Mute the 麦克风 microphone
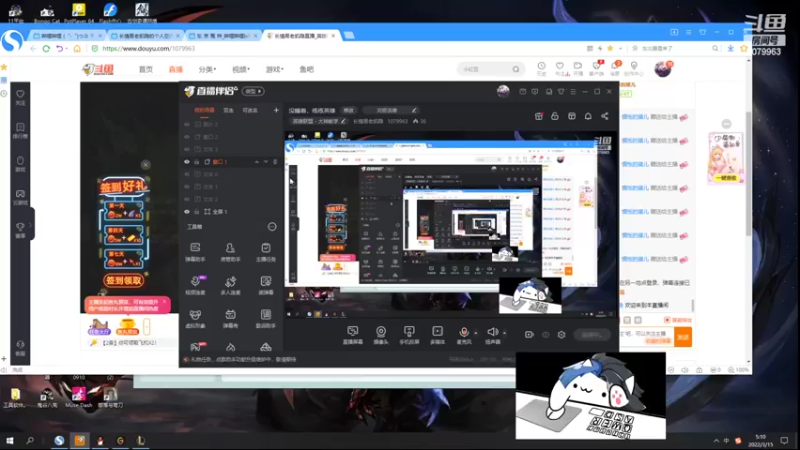 tap(464, 333)
